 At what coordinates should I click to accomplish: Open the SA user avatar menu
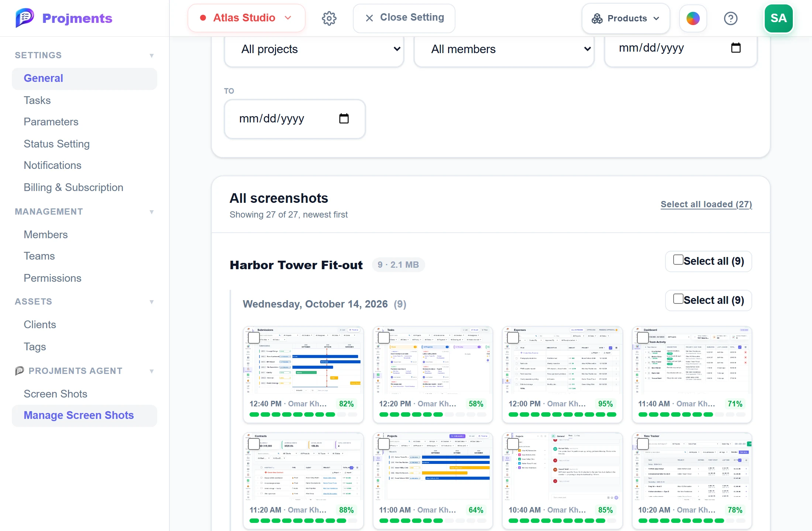(778, 18)
